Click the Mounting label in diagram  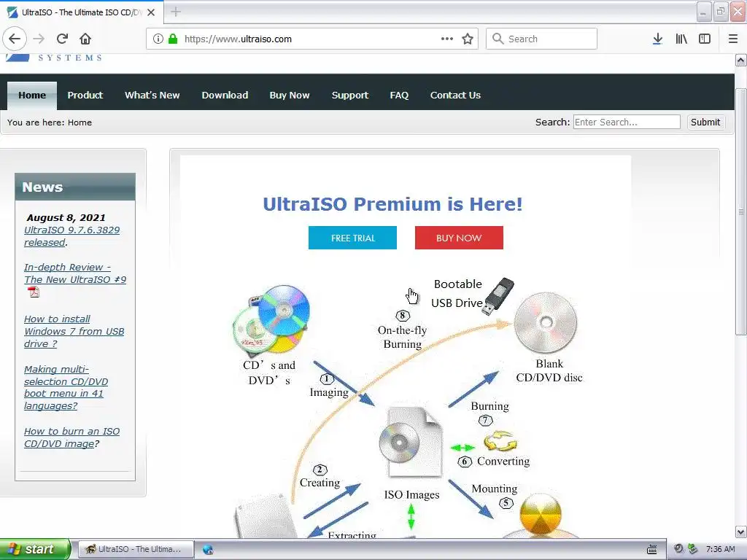tap(494, 489)
